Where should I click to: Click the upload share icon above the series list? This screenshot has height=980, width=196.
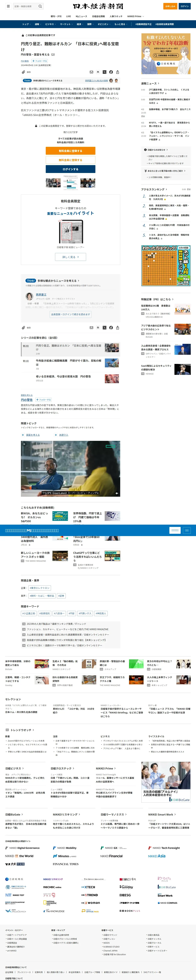click(x=118, y=327)
